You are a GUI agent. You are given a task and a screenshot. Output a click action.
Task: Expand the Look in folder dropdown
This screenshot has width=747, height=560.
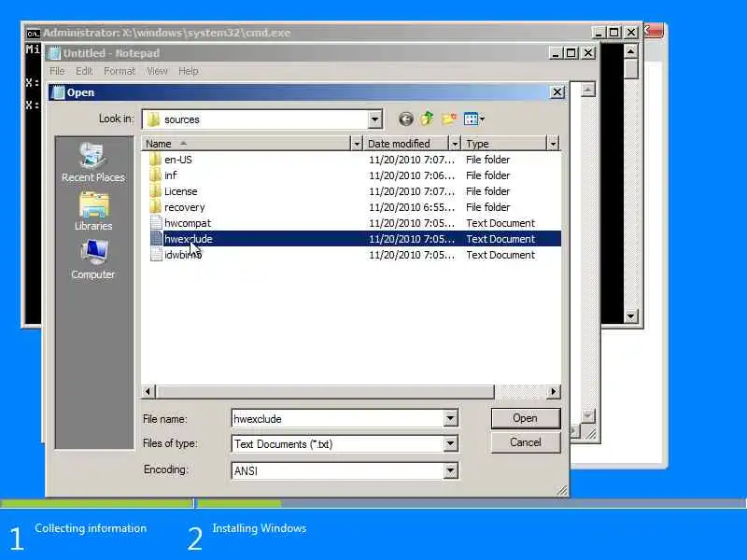[x=374, y=119]
